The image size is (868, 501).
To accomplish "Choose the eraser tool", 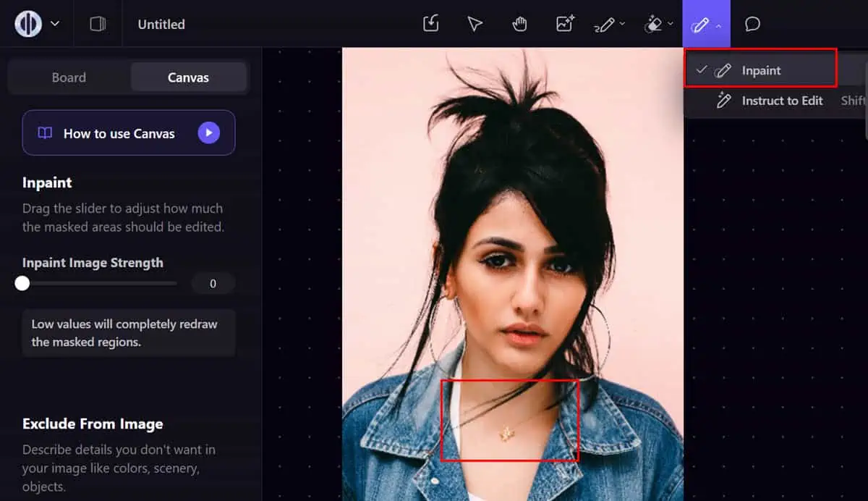I will 652,24.
